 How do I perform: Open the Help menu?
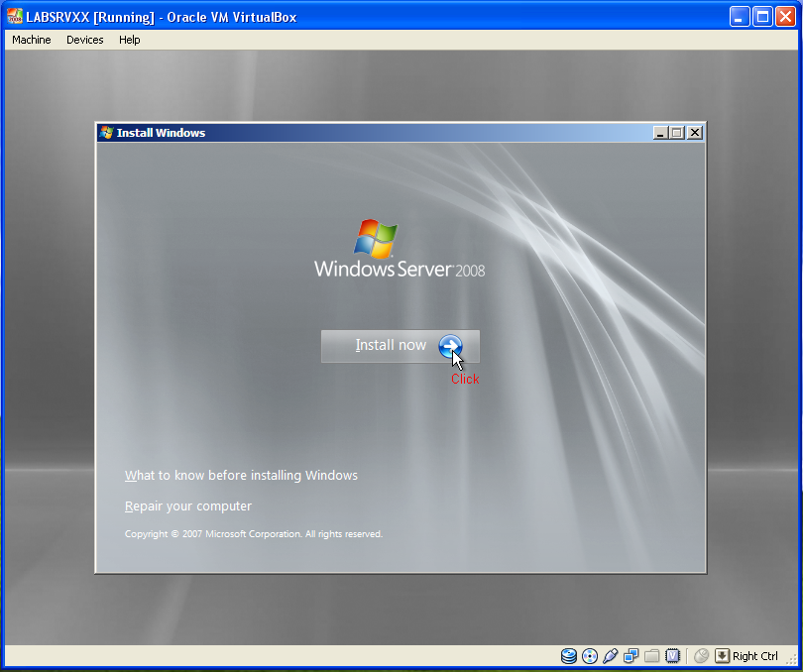[x=130, y=40]
